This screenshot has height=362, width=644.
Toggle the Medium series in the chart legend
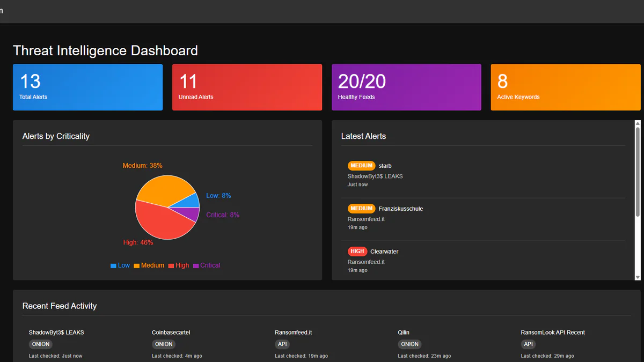click(149, 265)
